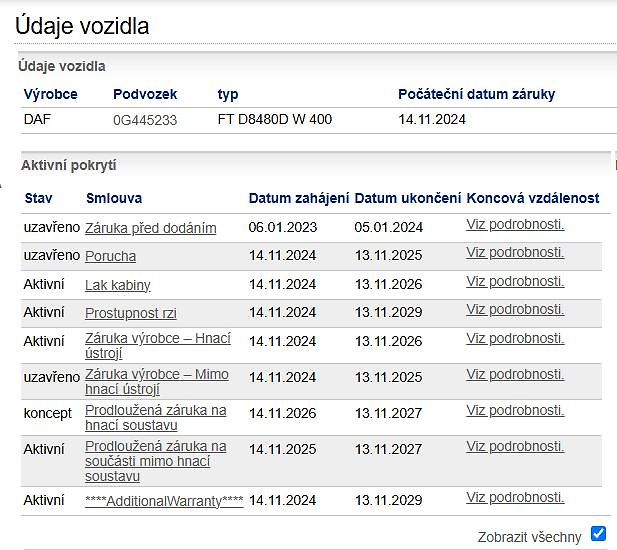The width and height of the screenshot is (617, 550).
Task: Click the koncept status cell
Action: 48,413
